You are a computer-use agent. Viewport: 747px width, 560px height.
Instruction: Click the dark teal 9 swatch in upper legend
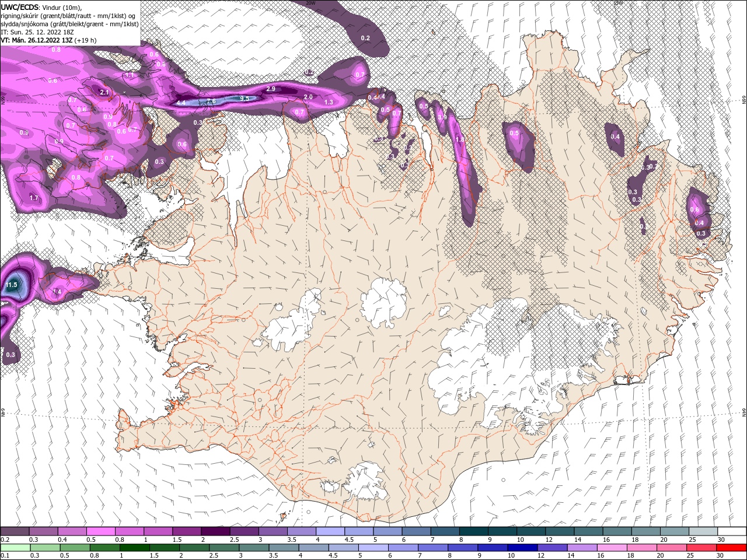(x=502, y=531)
